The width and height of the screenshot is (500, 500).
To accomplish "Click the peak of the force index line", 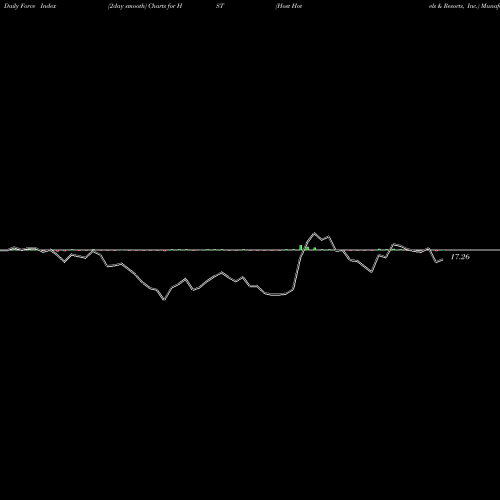I will (314, 233).
